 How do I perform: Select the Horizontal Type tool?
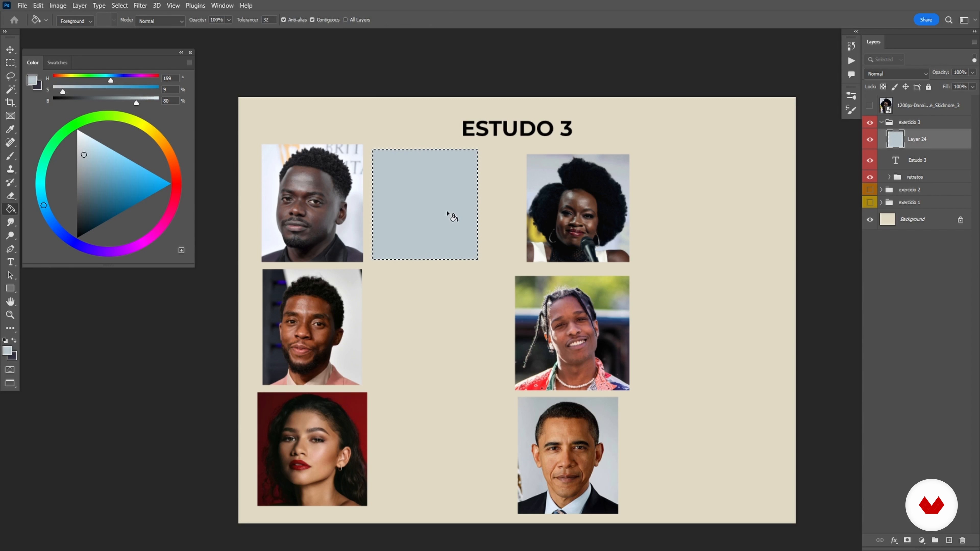pyautogui.click(x=10, y=262)
